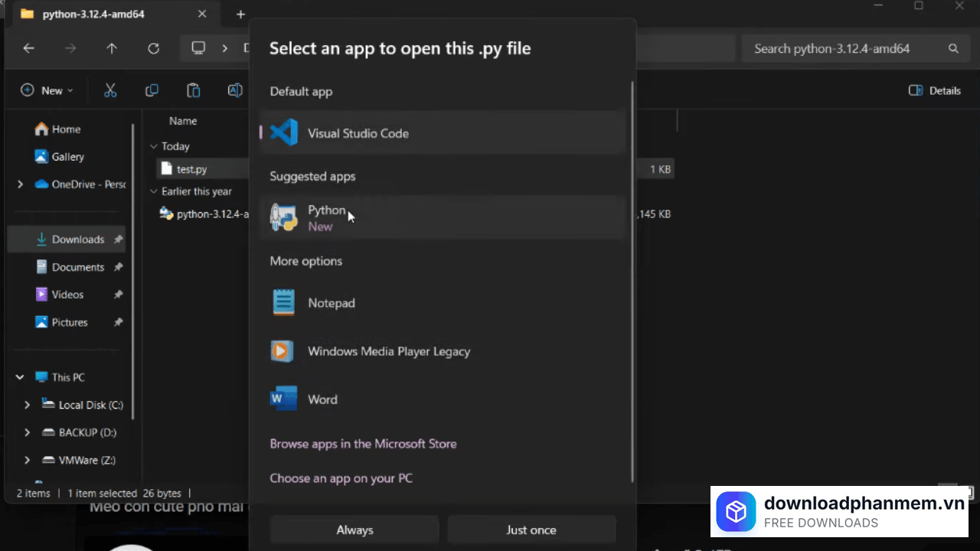Open Videos in the sidebar
The width and height of the screenshot is (980, 551).
[x=60, y=295]
